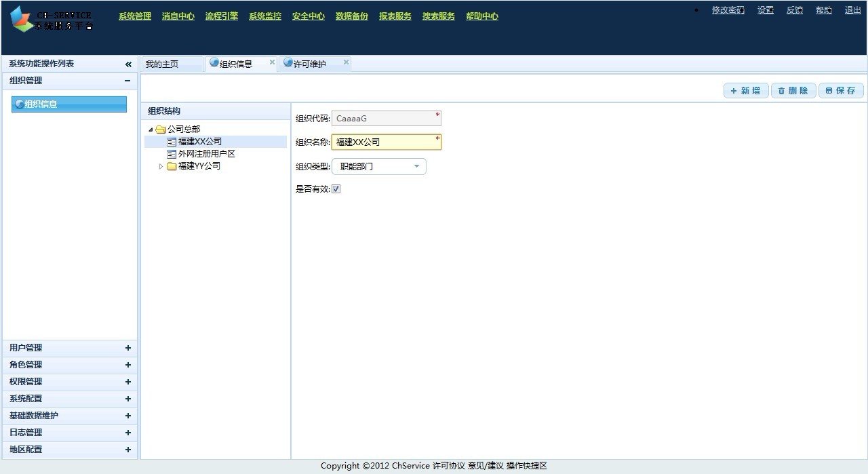Open the 系统监控 menu
This screenshot has width=868, height=474.
(265, 16)
